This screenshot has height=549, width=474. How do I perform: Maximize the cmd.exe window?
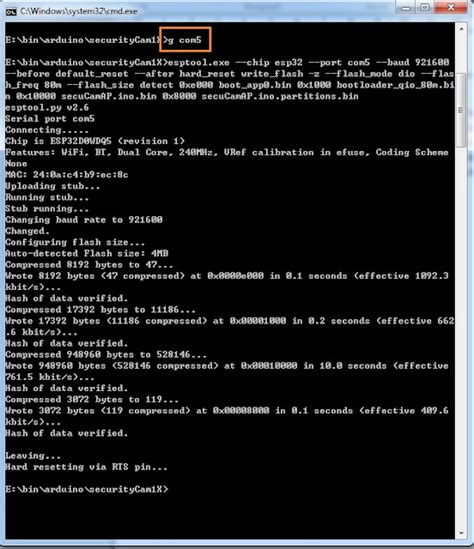click(x=425, y=8)
